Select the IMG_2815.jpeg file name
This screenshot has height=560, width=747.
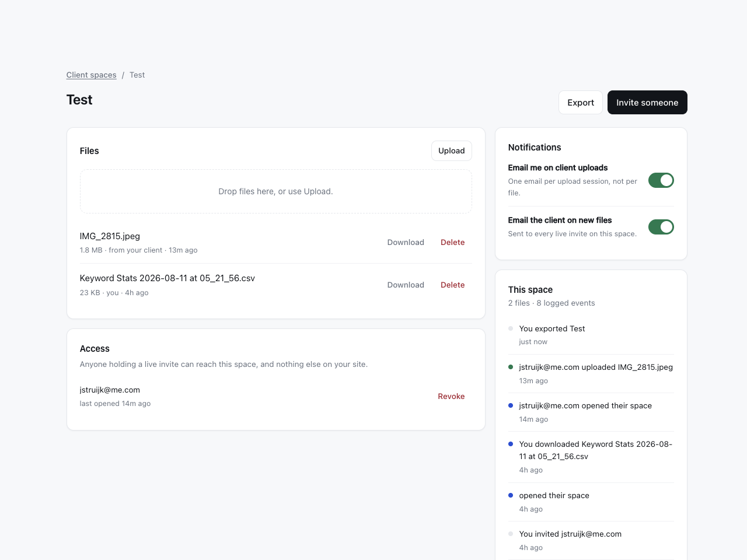click(x=110, y=236)
